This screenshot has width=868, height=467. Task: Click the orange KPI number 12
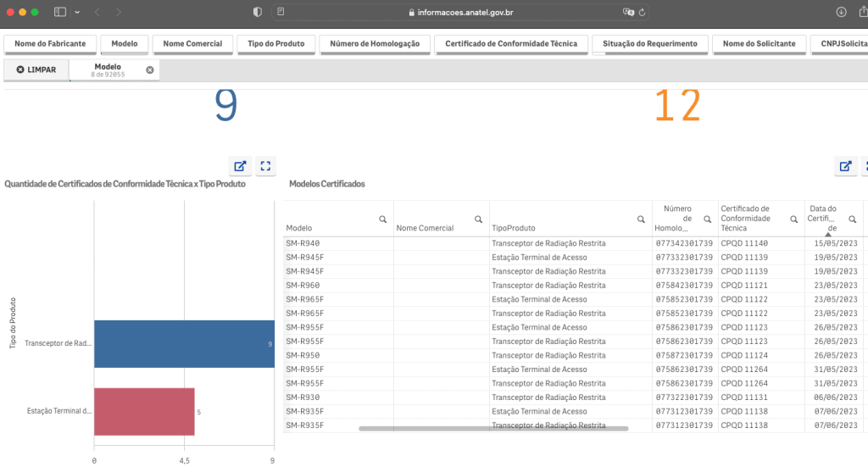pos(677,105)
